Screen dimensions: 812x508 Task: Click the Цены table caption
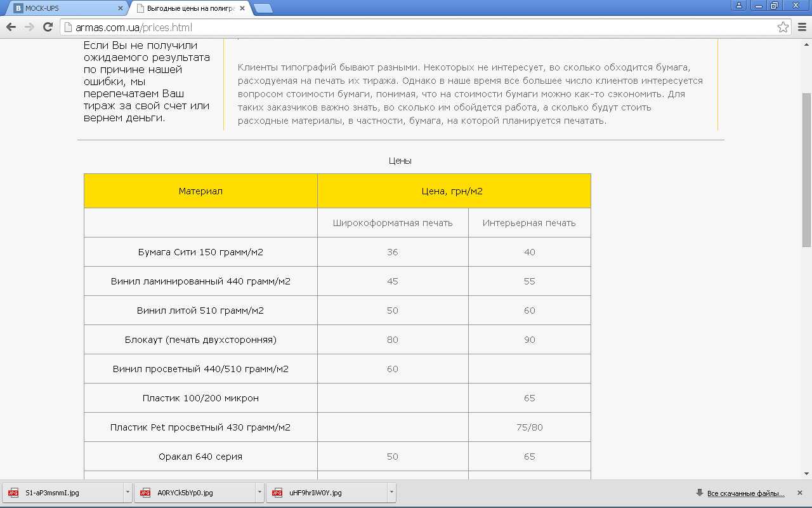coord(400,161)
